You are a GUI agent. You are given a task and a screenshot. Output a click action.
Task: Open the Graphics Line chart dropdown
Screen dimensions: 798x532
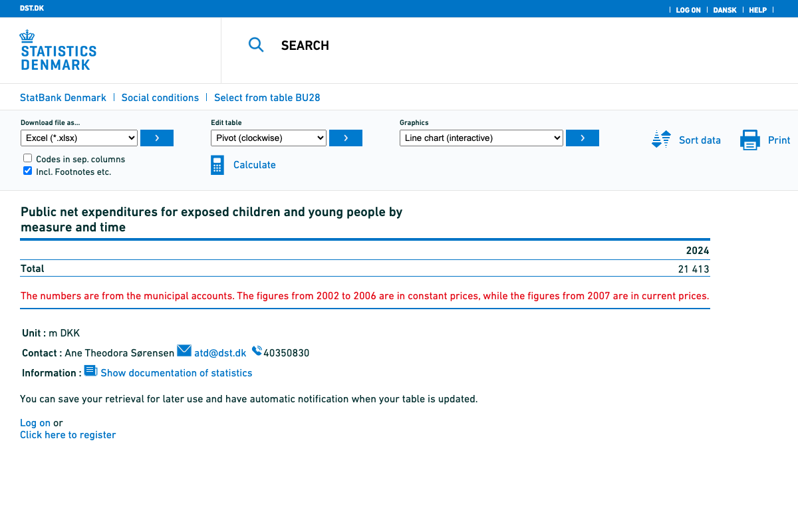[x=481, y=138]
